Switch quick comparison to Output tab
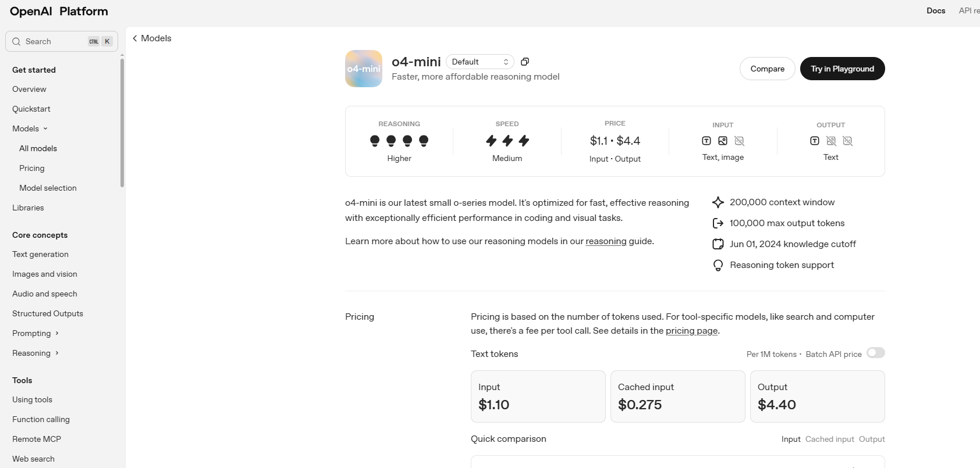Screen dimensions: 980x468 [x=872, y=439]
